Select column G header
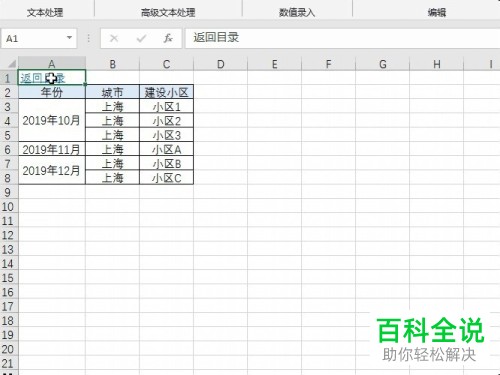Image resolution: width=500 pixels, height=375 pixels. [383, 64]
